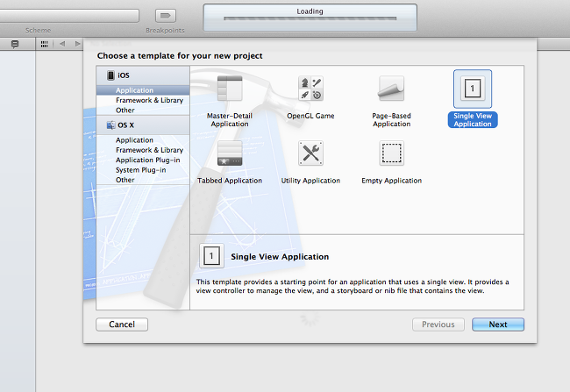This screenshot has height=392, width=570.
Task: Click the 'Utility Application' label
Action: click(x=310, y=181)
